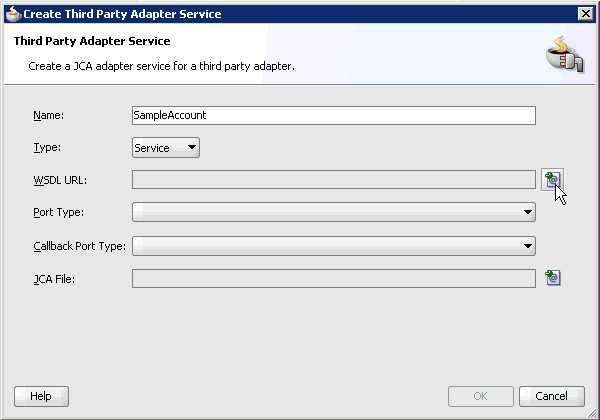Expand the Callback Port Type combo box
Viewport: 600px width, 420px height.
[x=334, y=246]
